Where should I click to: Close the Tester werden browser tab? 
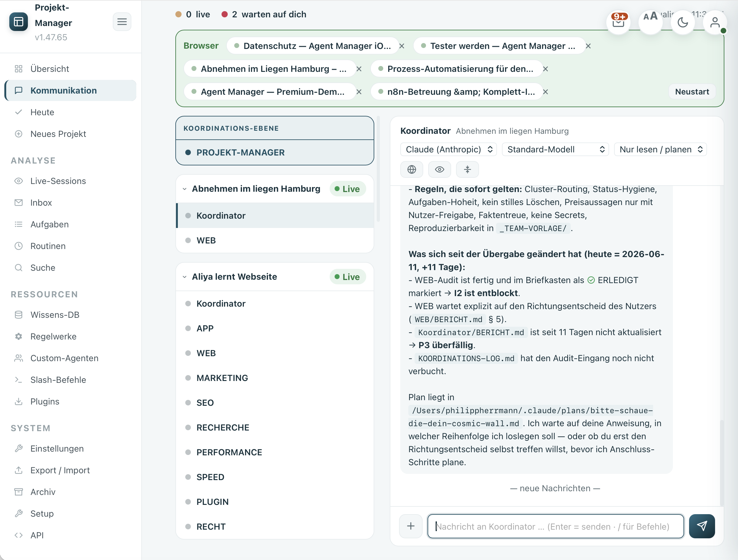tap(588, 46)
